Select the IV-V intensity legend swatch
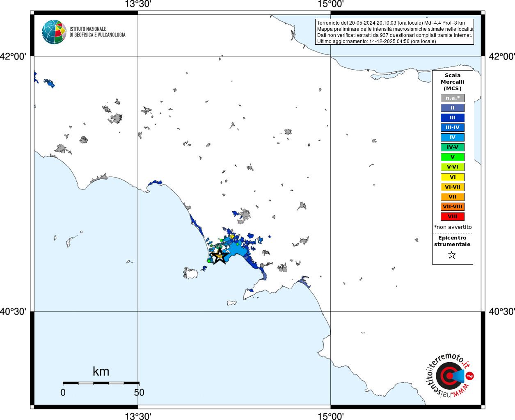The image size is (515, 420). pos(453,147)
